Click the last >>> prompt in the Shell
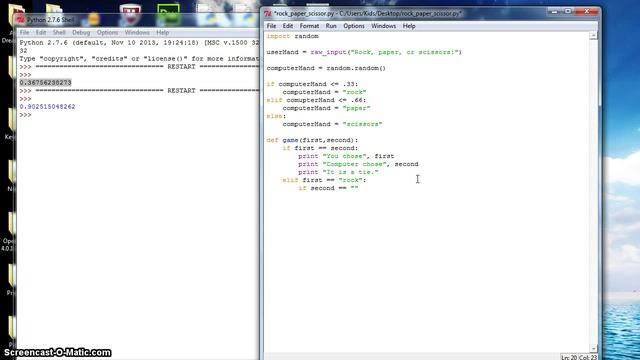 [x=25, y=115]
